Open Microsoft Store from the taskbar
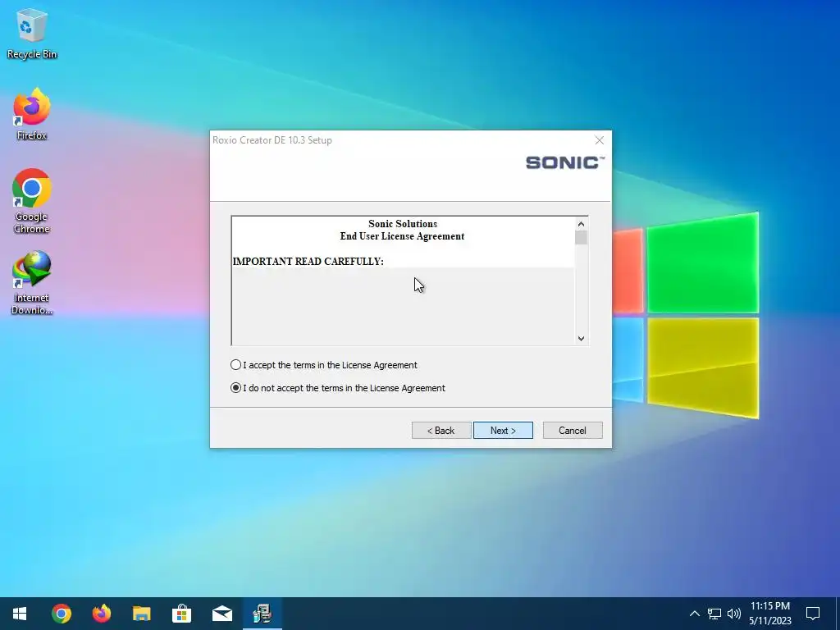Screen dimensions: 840x630 (x=181, y=614)
